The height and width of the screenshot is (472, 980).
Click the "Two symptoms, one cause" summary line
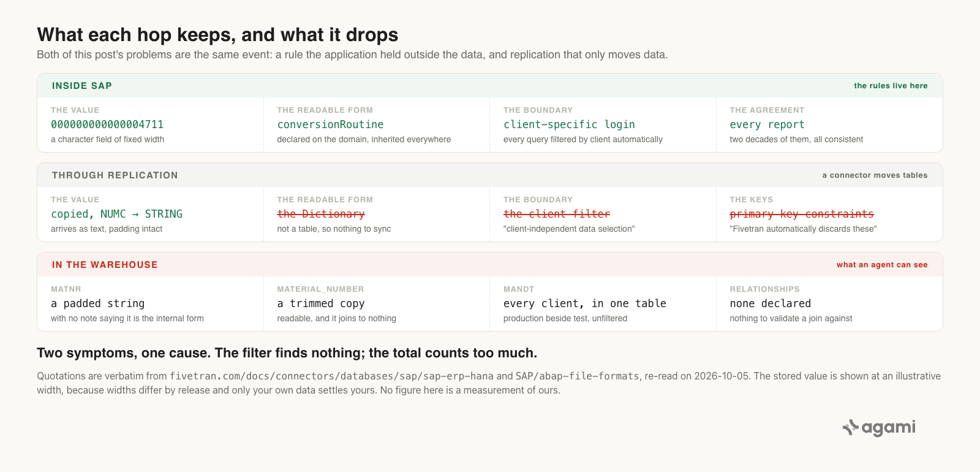(287, 353)
